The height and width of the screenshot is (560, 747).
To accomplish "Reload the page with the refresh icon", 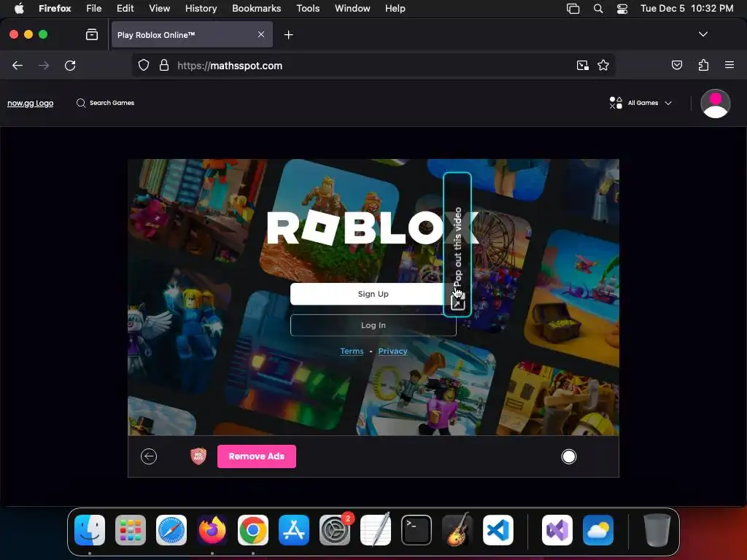I will tap(70, 66).
